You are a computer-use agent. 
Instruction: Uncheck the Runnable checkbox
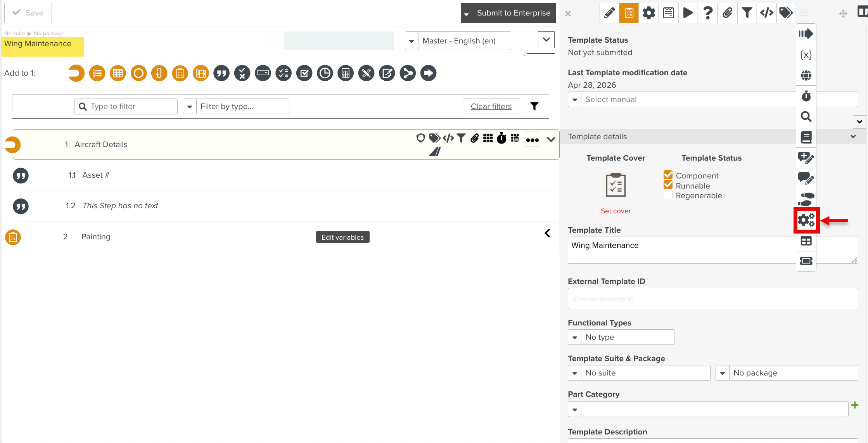tap(668, 185)
